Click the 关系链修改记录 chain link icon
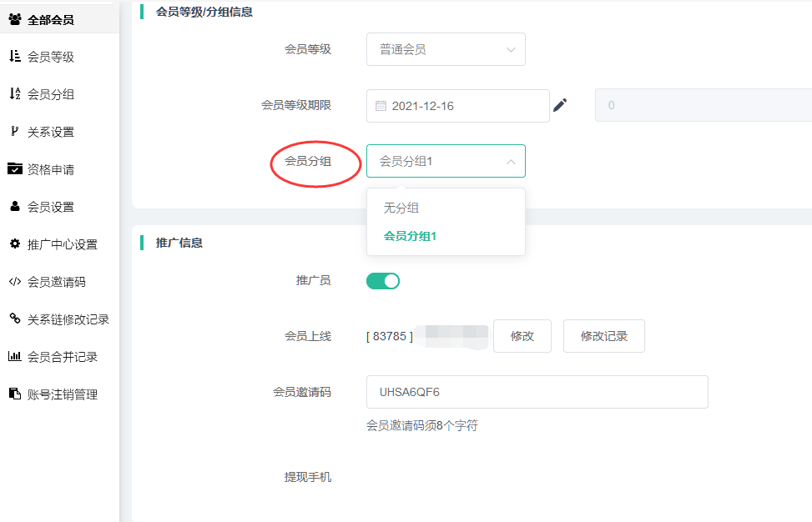This screenshot has width=812, height=522. click(15, 319)
